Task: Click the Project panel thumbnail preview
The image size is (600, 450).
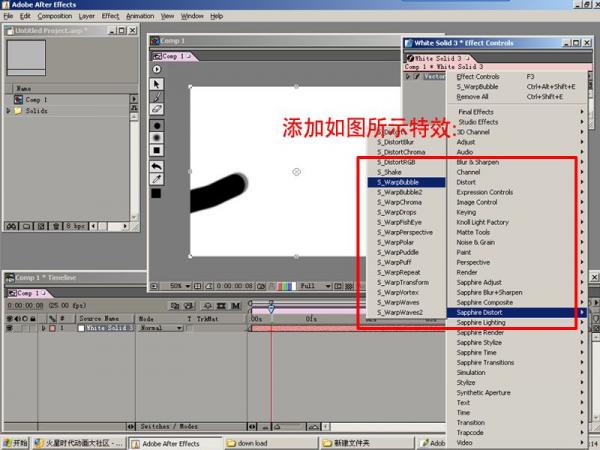Action: coord(26,58)
